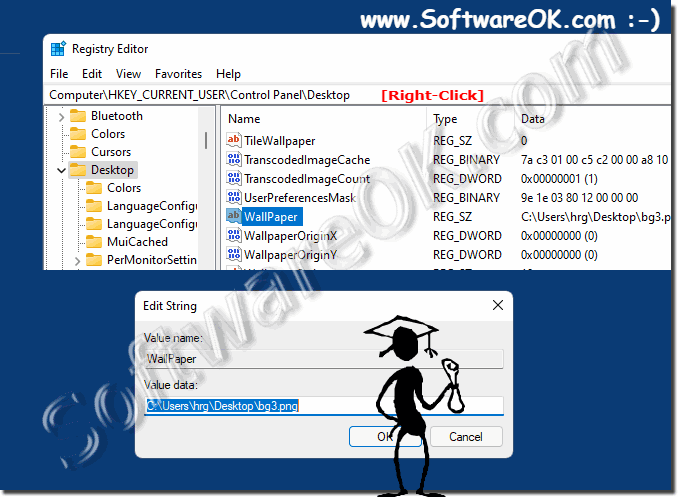Click the TranscodedImageCount DWORD icon
The width and height of the screenshot is (678, 497).
tap(233, 178)
